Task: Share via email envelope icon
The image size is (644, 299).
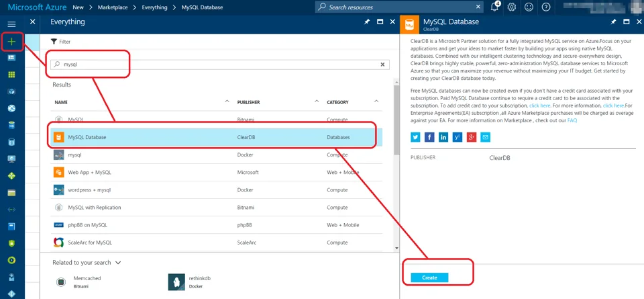Action: [x=486, y=137]
